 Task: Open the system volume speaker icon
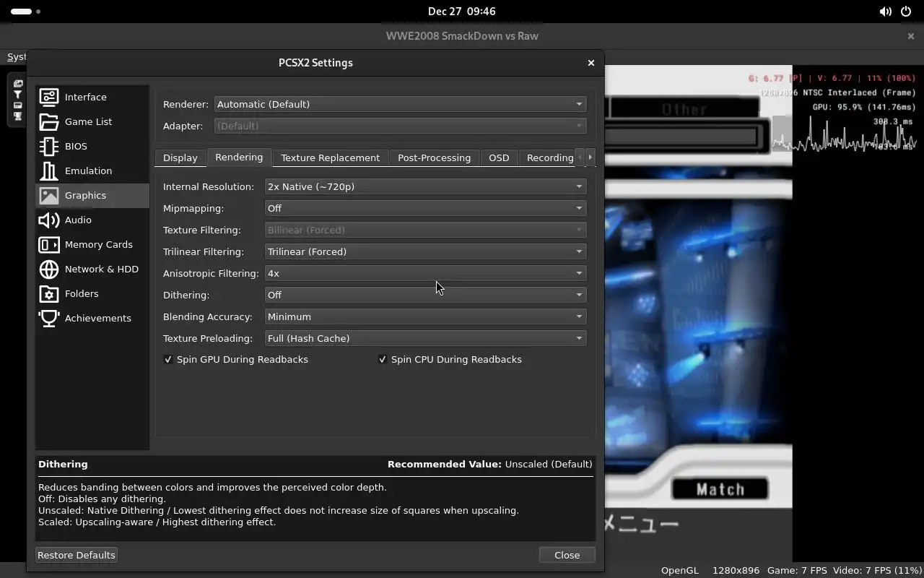(x=885, y=12)
